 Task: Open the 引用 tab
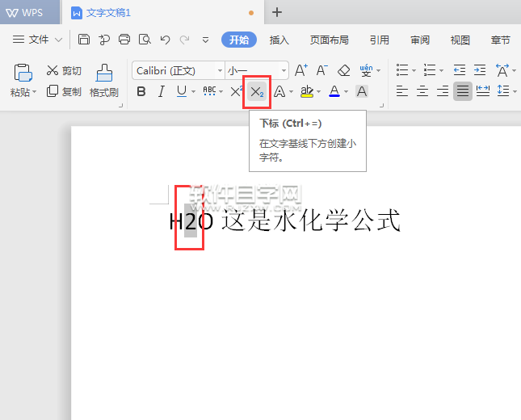pos(380,40)
